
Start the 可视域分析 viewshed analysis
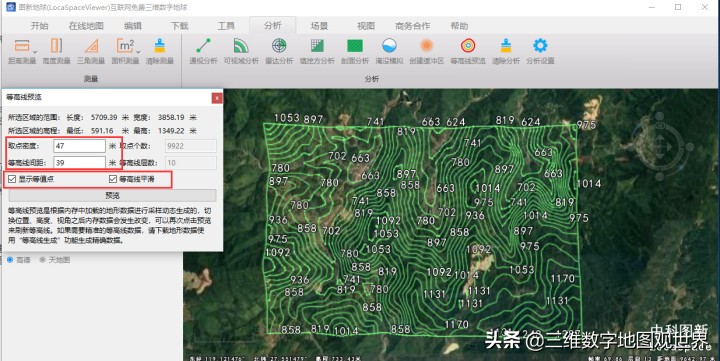coord(241,51)
